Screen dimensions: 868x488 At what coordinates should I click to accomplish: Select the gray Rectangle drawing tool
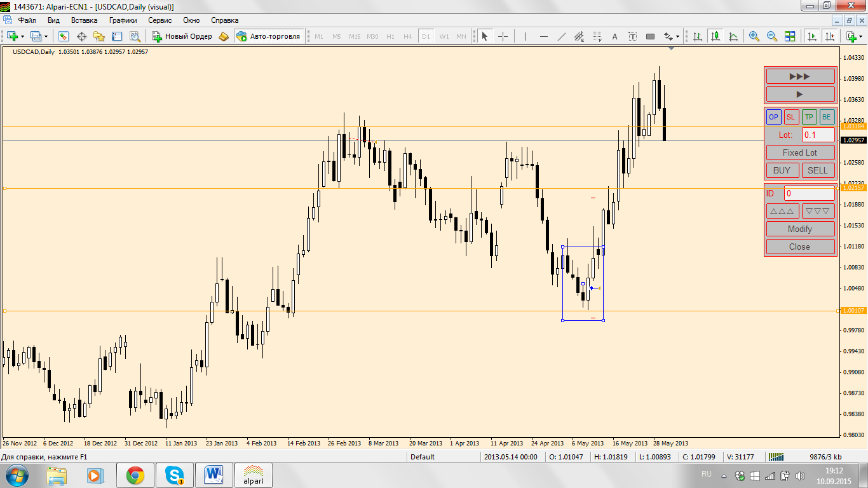pos(650,36)
